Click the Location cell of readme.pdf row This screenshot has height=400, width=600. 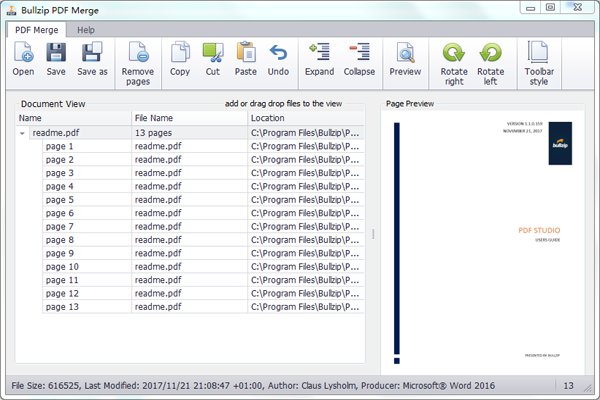[306, 133]
